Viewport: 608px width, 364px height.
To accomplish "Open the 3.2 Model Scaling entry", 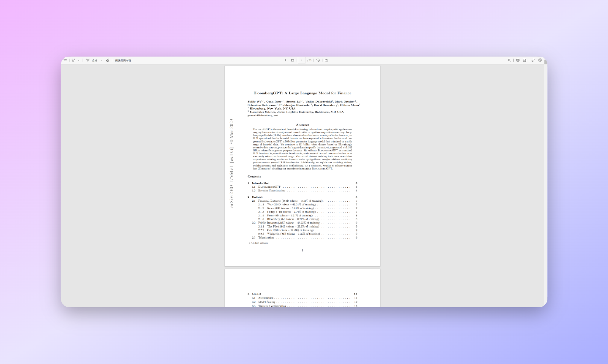I will tap(304, 302).
